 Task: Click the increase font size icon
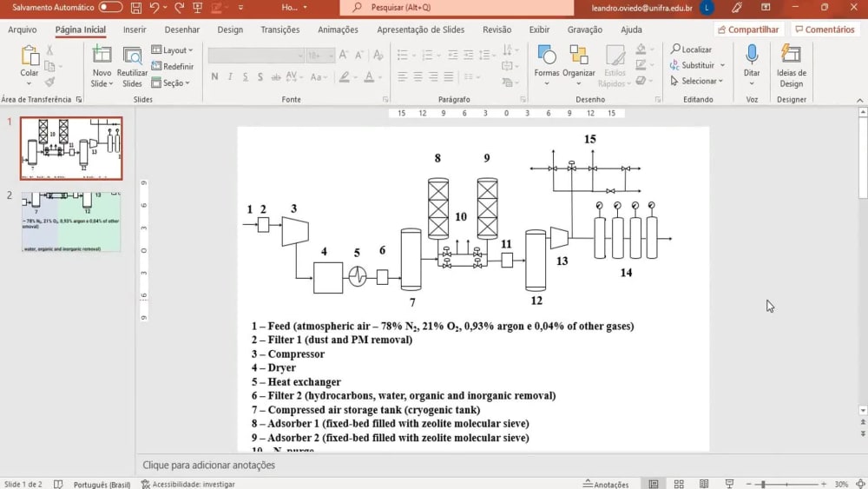[343, 55]
